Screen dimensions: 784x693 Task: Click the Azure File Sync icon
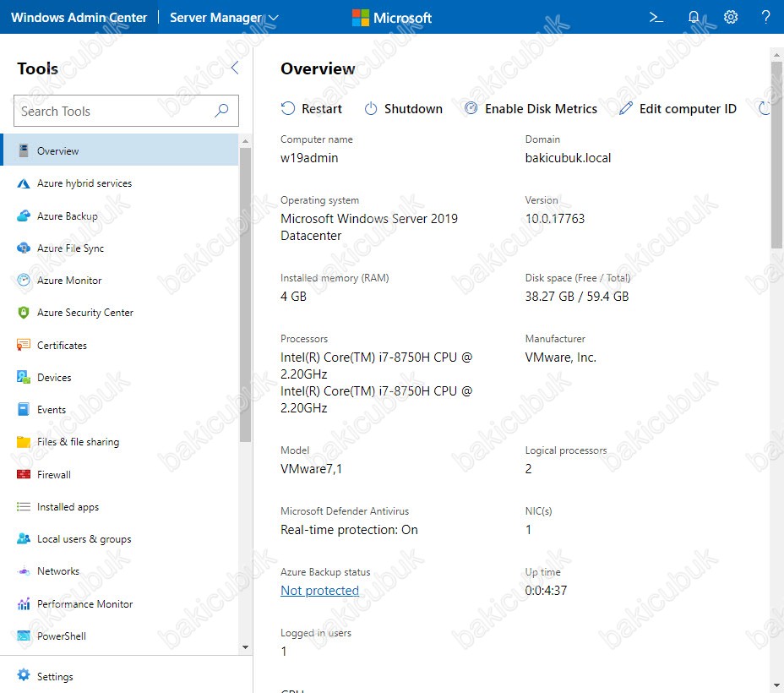pyautogui.click(x=24, y=248)
